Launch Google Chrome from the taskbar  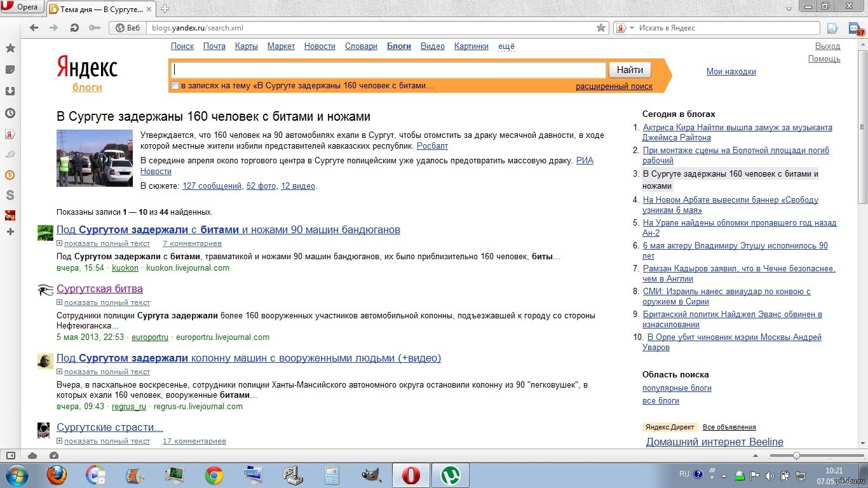coord(214,475)
